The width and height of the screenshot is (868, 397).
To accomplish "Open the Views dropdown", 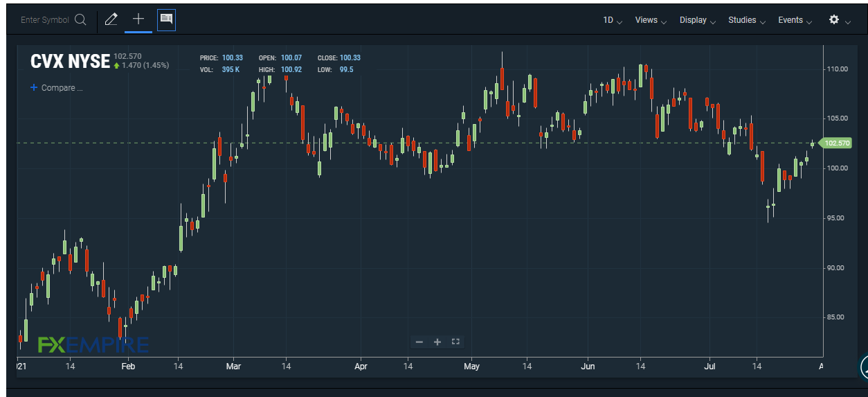I will point(651,20).
